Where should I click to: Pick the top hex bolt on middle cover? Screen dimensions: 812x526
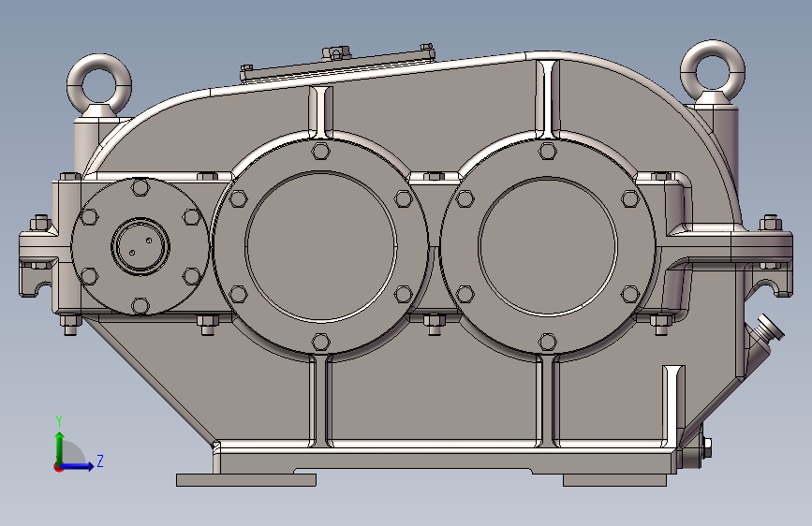pyautogui.click(x=320, y=152)
